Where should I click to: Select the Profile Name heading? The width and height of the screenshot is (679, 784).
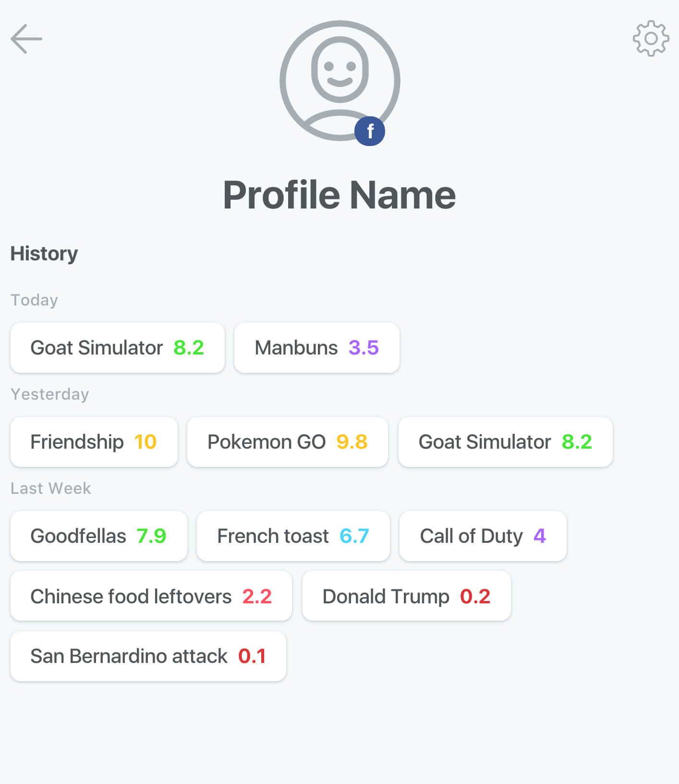(x=339, y=195)
